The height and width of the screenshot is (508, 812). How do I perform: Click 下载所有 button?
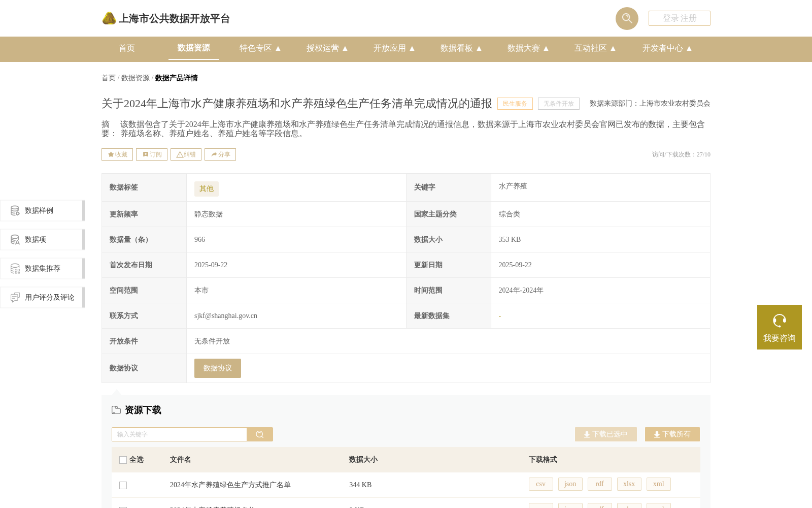tap(672, 434)
